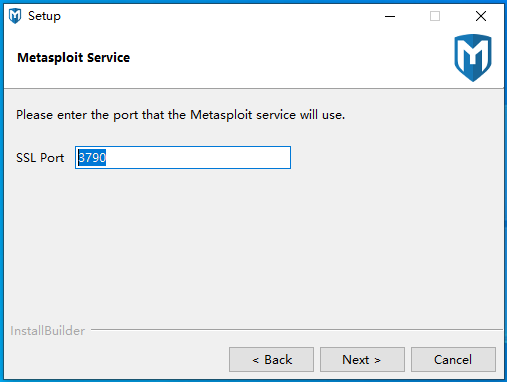Click the "Setup" window title text

pyautogui.click(x=44, y=16)
